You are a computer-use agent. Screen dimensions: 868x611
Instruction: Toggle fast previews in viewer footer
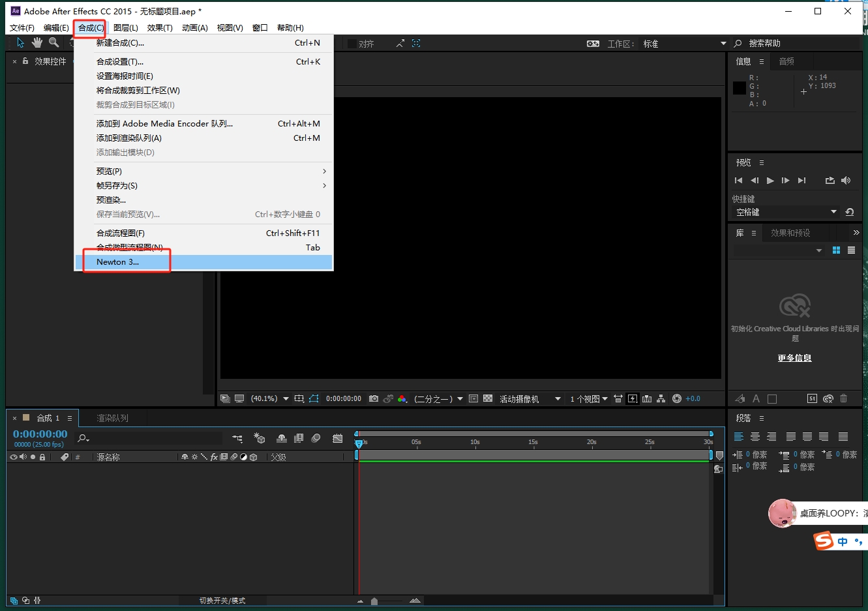point(633,398)
